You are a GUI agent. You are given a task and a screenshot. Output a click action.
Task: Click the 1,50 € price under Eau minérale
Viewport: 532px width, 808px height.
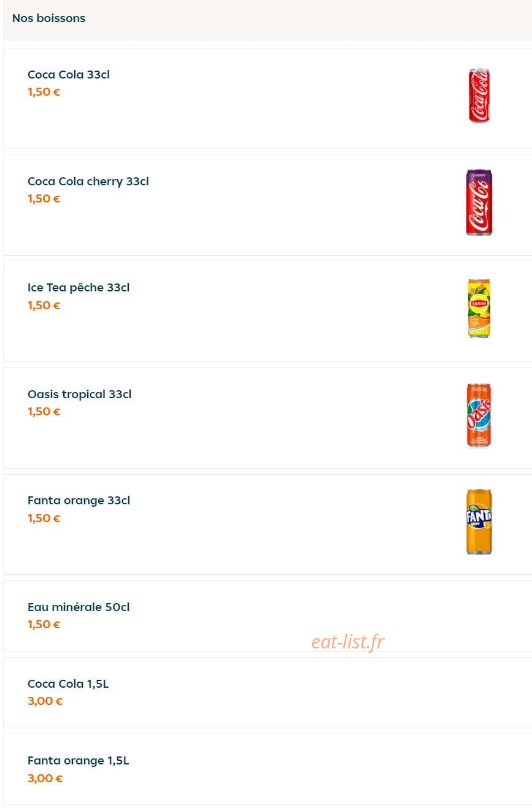pos(44,625)
